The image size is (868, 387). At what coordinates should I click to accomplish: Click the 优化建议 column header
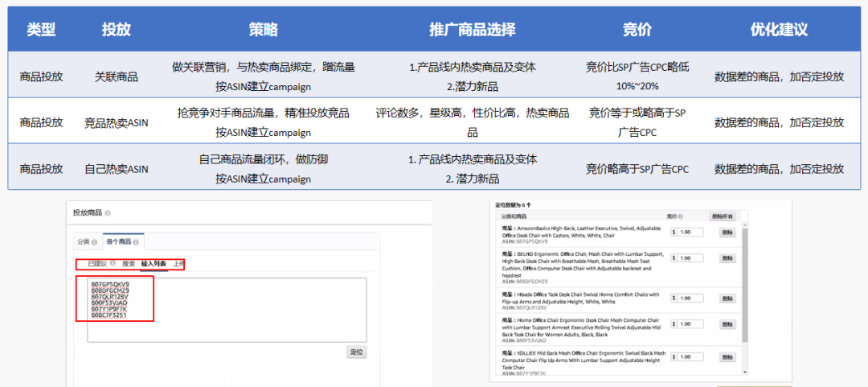coord(779,30)
